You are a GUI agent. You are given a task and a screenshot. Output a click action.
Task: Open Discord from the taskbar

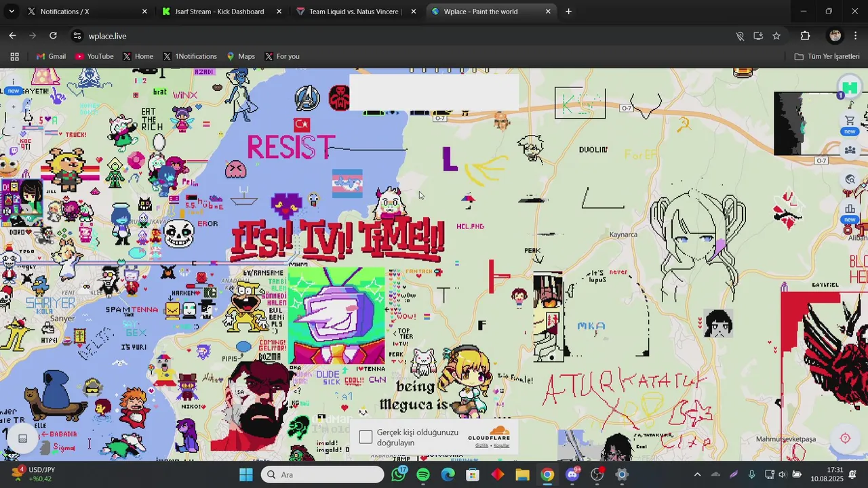pos(572,474)
